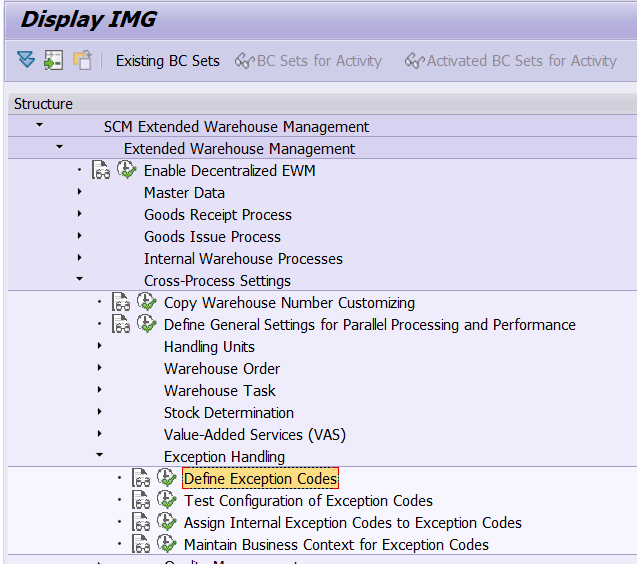
Task: Click the Expand All toolbar icon
Action: [x=25, y=60]
